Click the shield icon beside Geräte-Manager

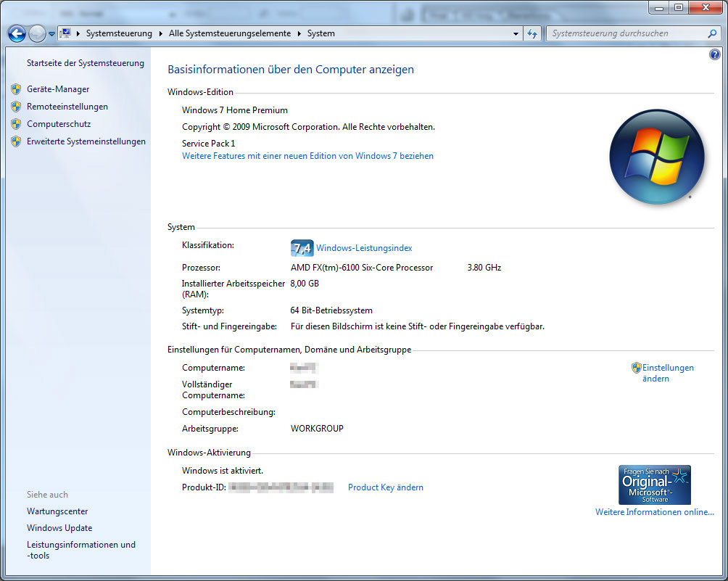tap(16, 89)
